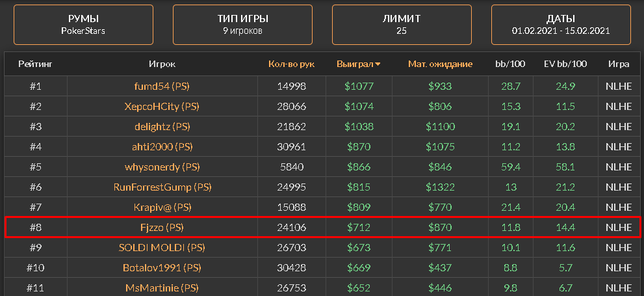Open player SOLDI MOLDI (PS) profile
The width and height of the screenshot is (644, 296).
pos(162,247)
